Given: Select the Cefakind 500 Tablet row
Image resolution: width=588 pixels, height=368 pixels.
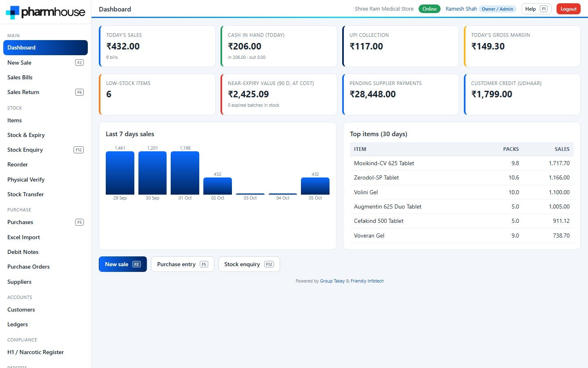Looking at the screenshot, I should [462, 221].
